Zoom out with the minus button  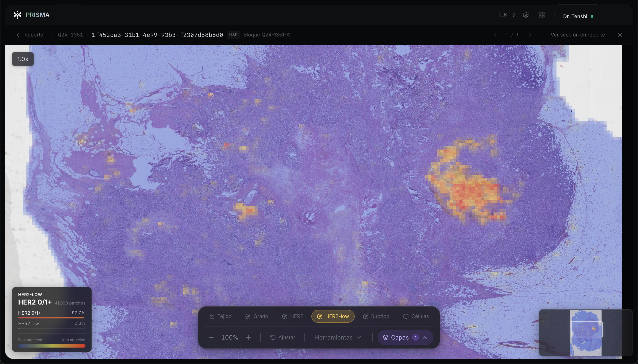point(211,337)
